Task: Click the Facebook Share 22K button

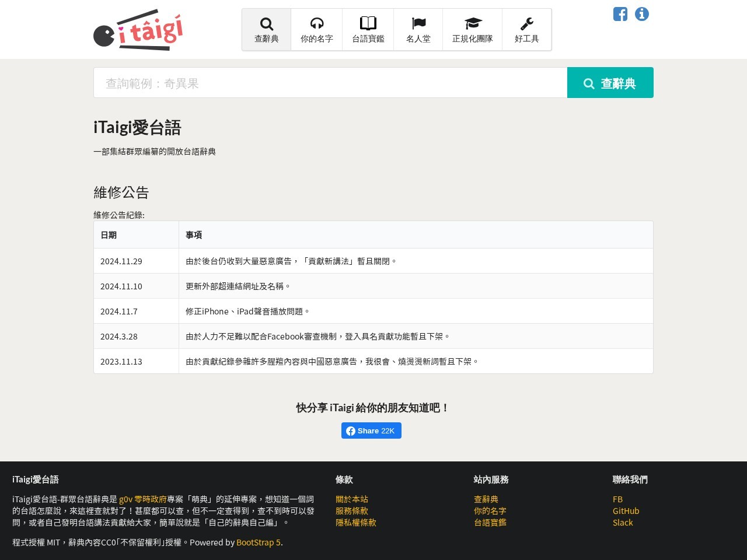Action: [x=371, y=430]
